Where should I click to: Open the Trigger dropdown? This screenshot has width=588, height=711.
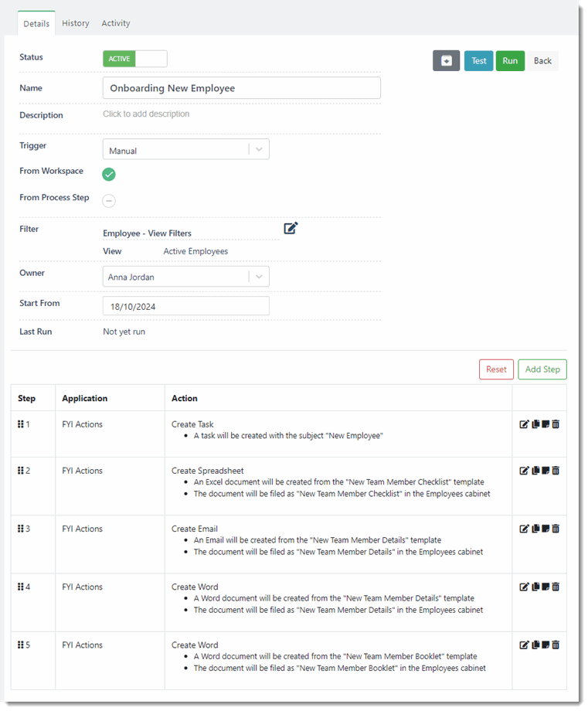[x=185, y=148]
